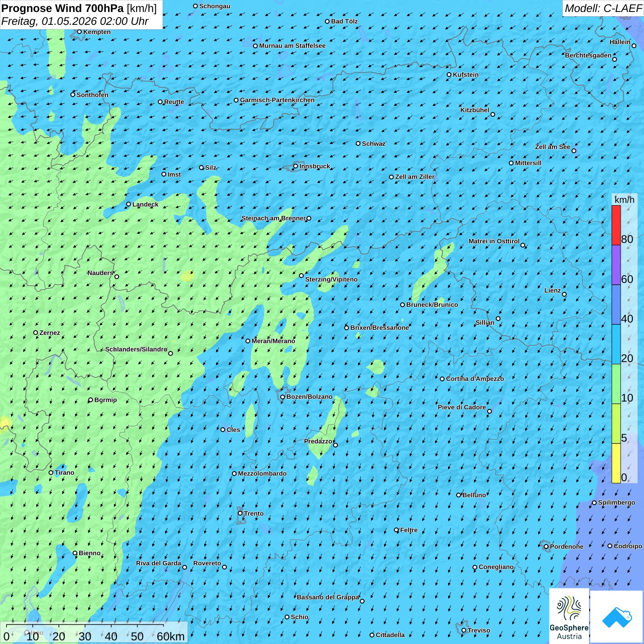The width and height of the screenshot is (644, 644).
Task: Click the 'Mezzolombardo' label
Action: 262,473
